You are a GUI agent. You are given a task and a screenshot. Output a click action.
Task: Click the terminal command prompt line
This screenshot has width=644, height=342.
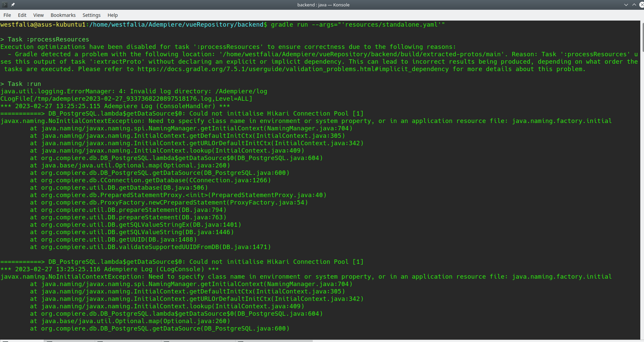[x=219, y=24]
